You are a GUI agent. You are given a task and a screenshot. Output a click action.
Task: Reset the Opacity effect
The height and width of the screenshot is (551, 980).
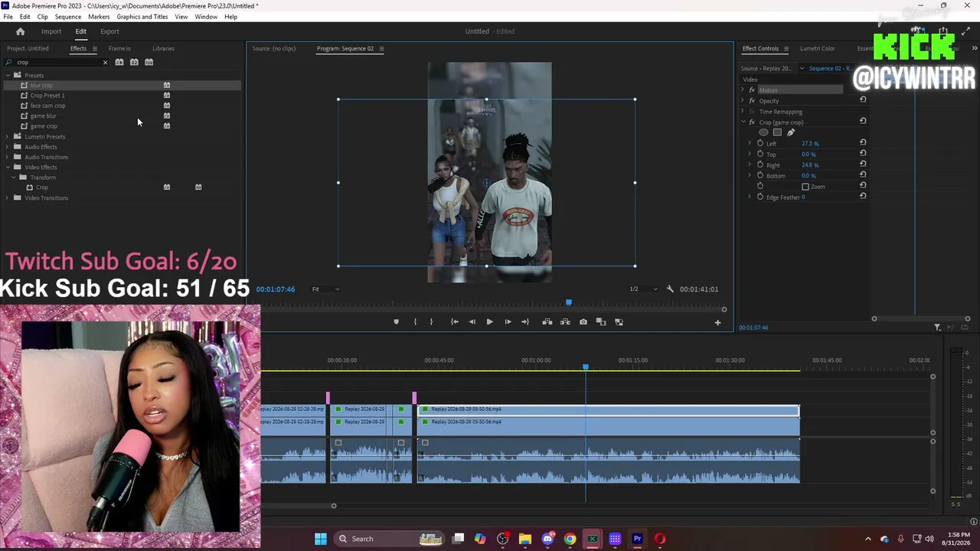click(863, 99)
